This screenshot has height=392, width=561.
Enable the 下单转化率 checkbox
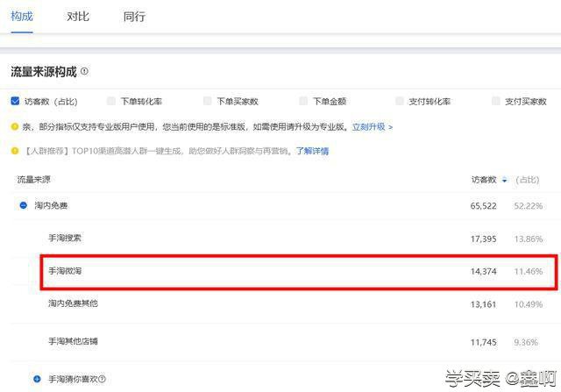[111, 101]
